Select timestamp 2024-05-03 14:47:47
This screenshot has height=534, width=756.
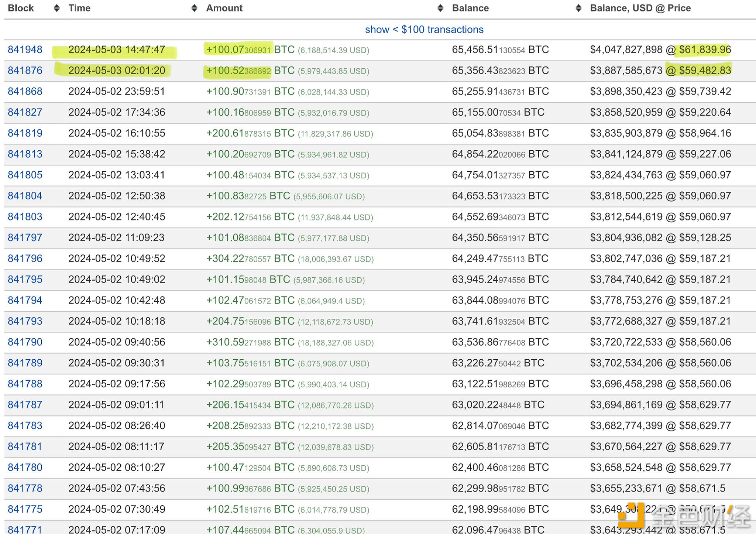click(x=117, y=49)
